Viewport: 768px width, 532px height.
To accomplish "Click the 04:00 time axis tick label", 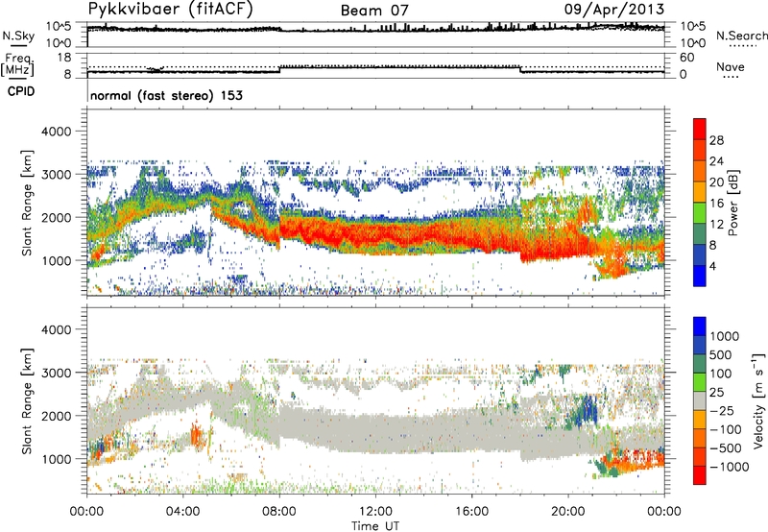I will [x=183, y=512].
